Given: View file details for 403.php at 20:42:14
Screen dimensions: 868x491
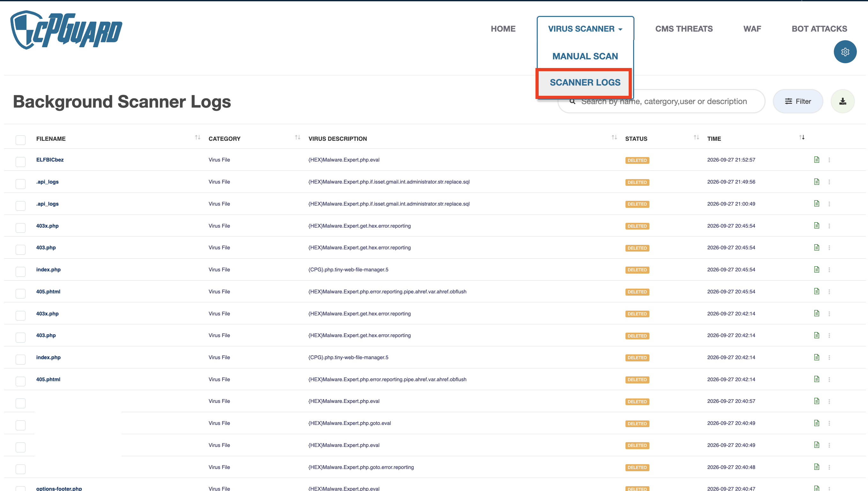Looking at the screenshot, I should coord(816,335).
